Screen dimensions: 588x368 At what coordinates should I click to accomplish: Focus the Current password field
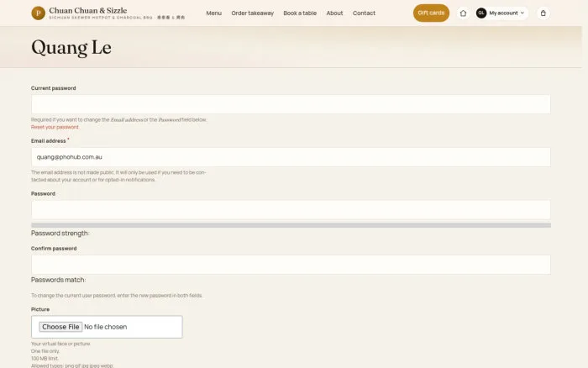tap(291, 104)
